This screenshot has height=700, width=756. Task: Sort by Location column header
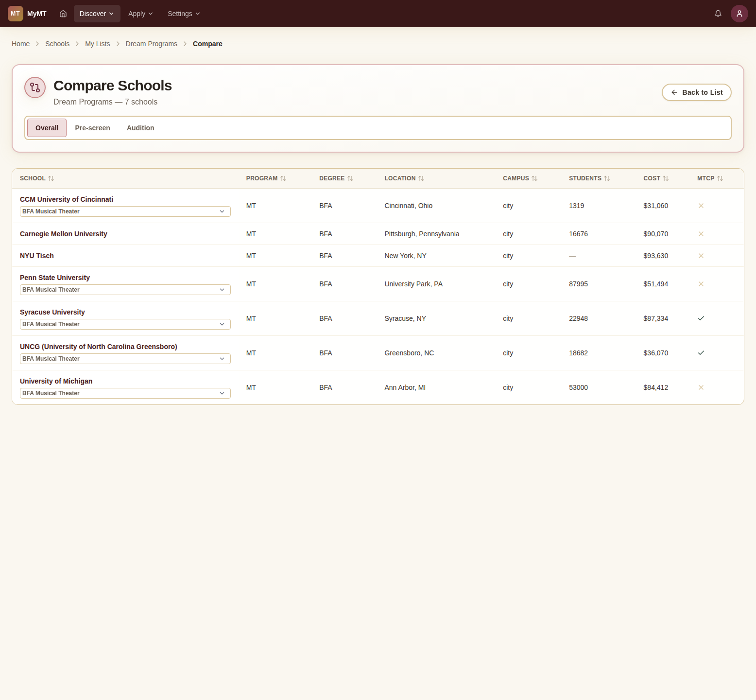pyautogui.click(x=404, y=178)
